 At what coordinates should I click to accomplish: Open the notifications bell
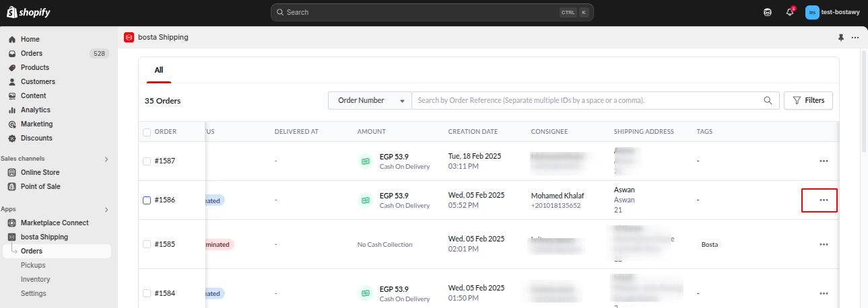790,12
